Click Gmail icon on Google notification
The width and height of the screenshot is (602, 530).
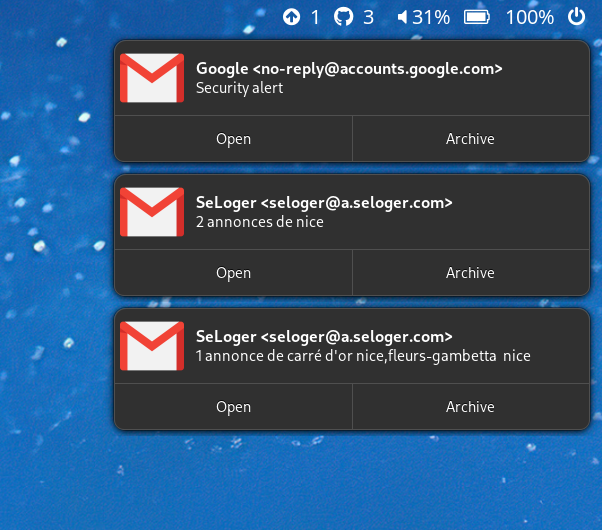coord(152,78)
